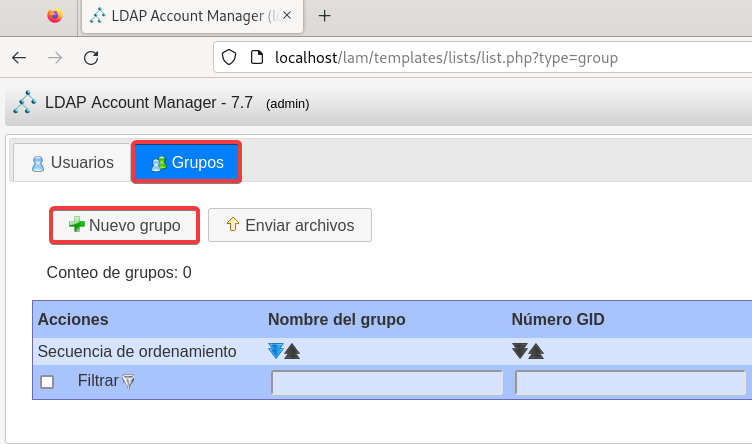Sort group name column ascending
This screenshot has height=444, width=752.
tap(292, 351)
